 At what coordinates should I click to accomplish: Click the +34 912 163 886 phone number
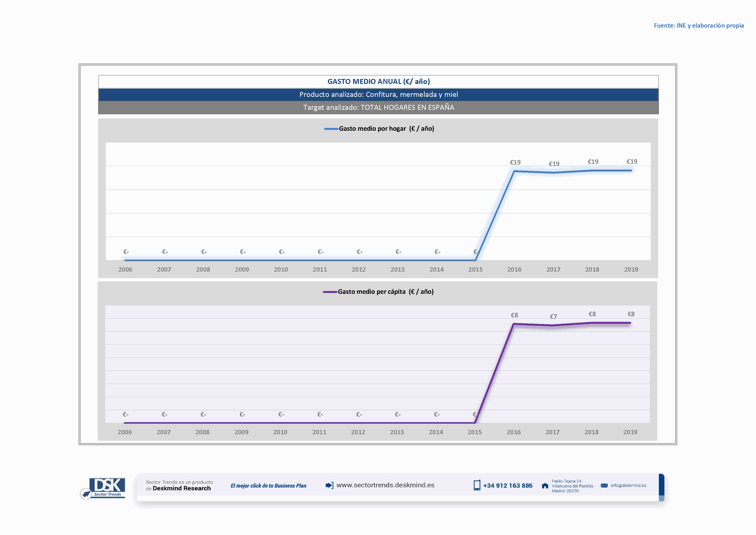click(508, 486)
